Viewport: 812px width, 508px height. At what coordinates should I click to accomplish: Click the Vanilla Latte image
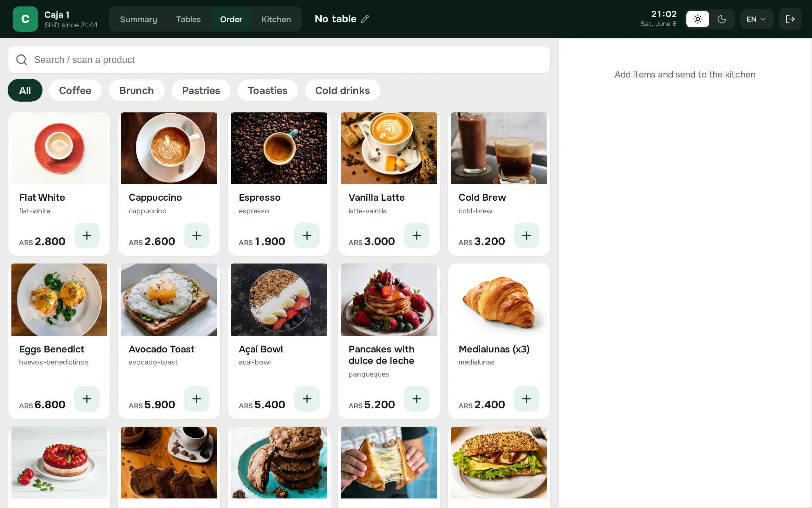389,148
